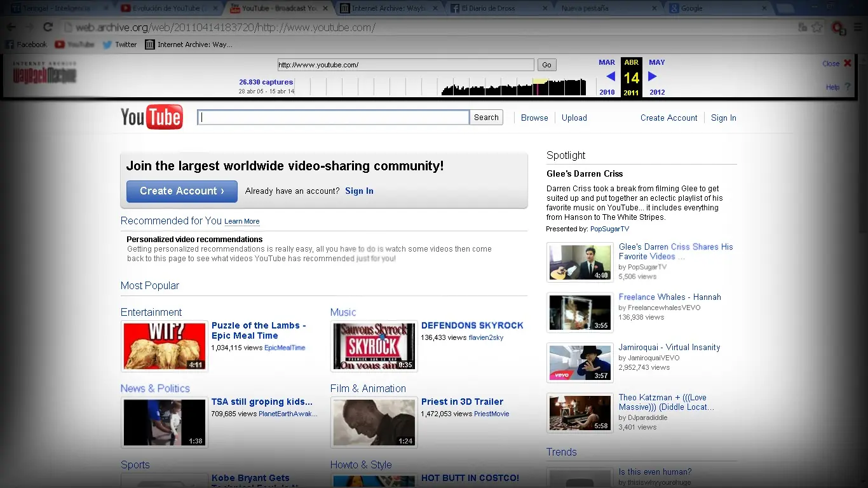Reload the page in browser
The image size is (868, 488).
(x=48, y=27)
